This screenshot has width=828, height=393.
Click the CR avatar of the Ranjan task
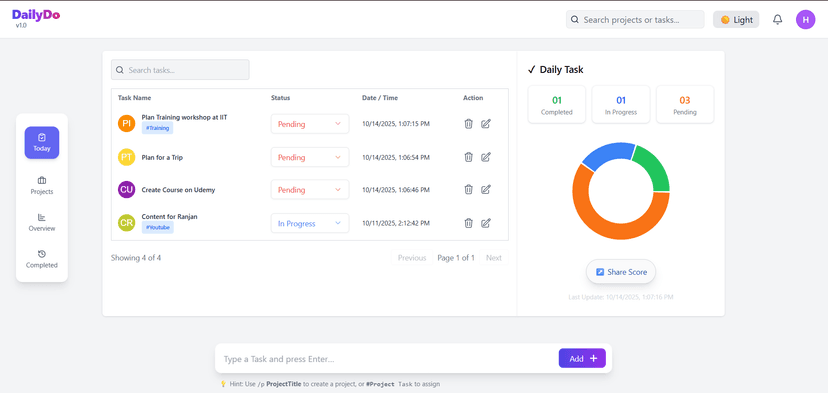click(127, 223)
